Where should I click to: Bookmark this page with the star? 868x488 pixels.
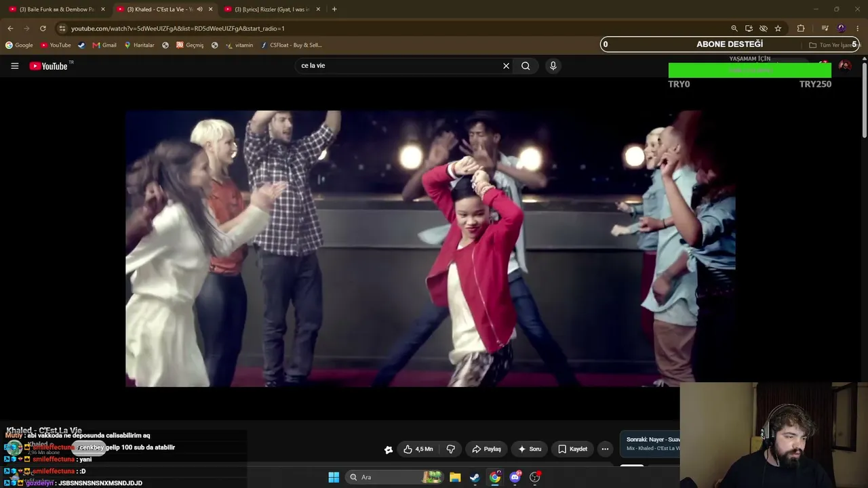point(778,28)
